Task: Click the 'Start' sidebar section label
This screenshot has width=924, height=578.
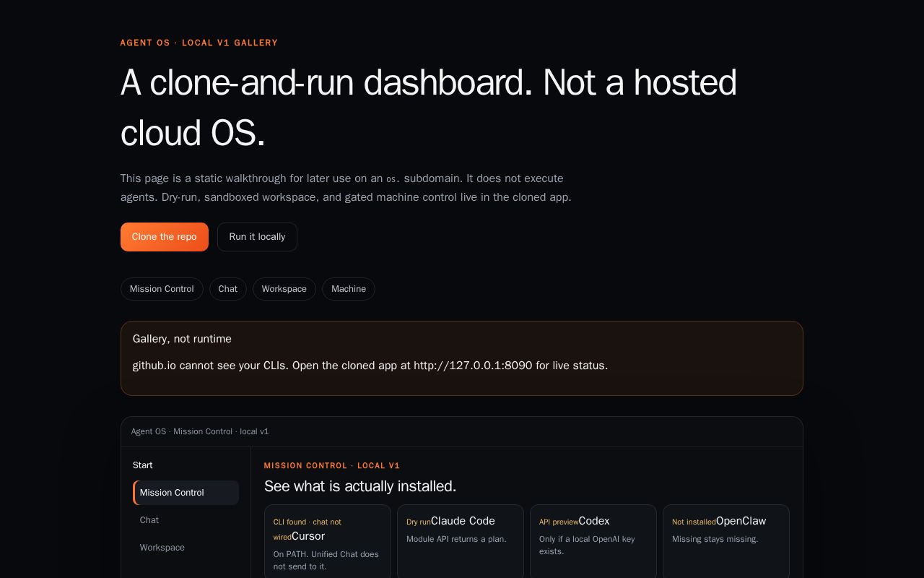Action: pos(143,465)
